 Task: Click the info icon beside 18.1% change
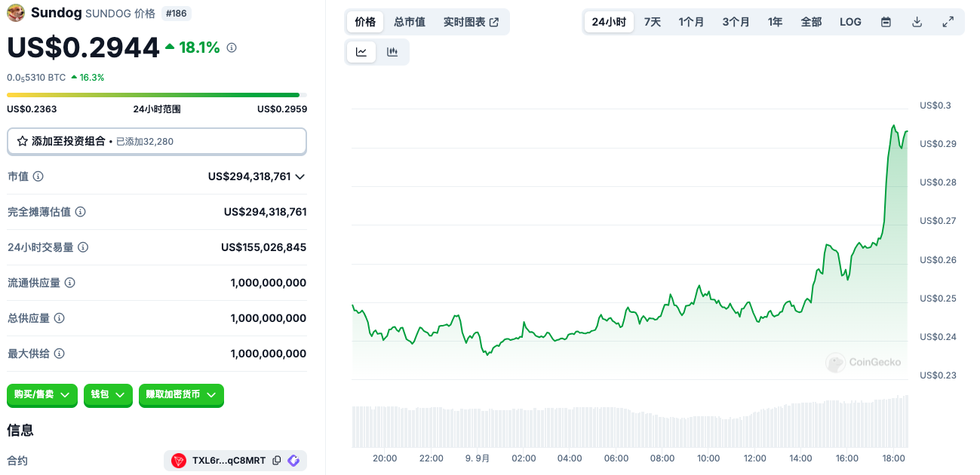tap(232, 47)
